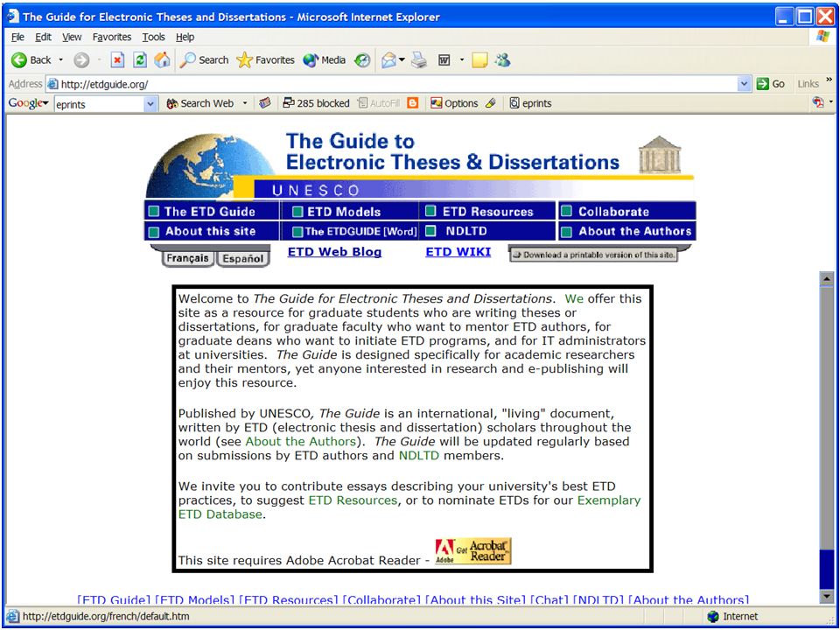840x630 pixels.
Task: Refresh the page with green arrows icon
Action: [x=140, y=60]
